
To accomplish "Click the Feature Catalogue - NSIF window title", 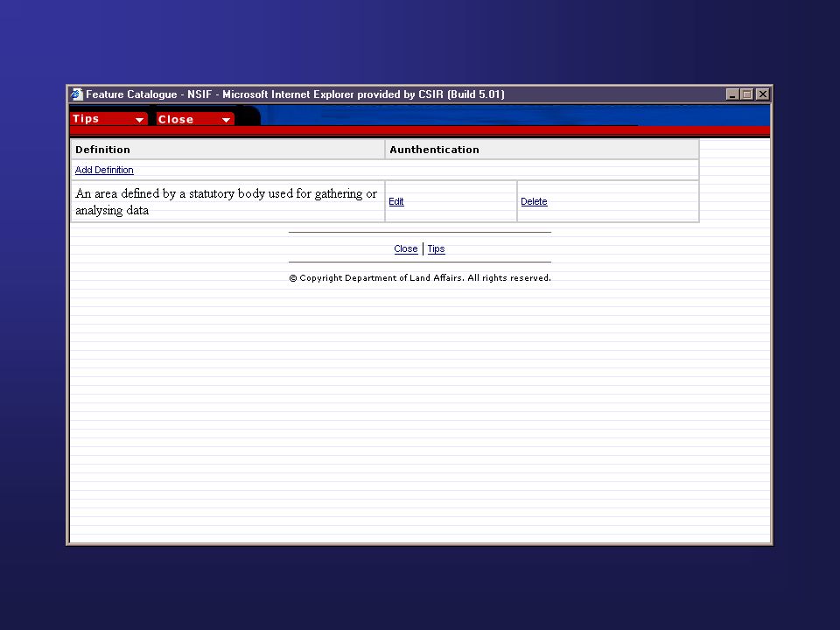I will tap(295, 94).
